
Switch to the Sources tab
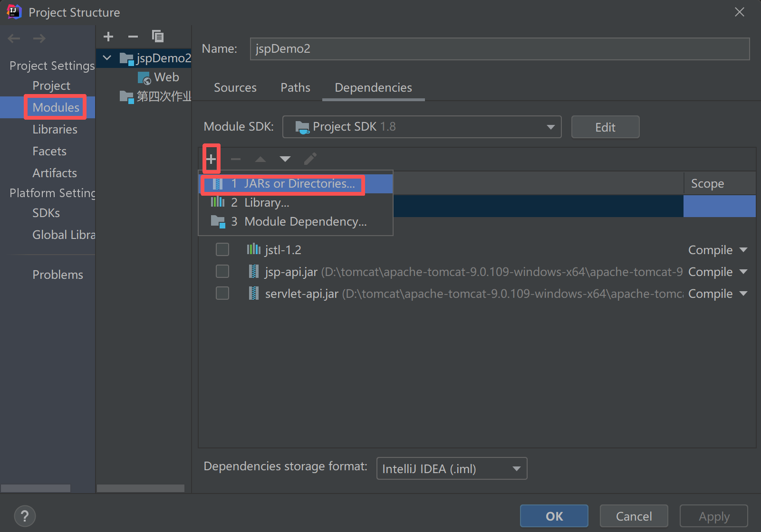235,87
